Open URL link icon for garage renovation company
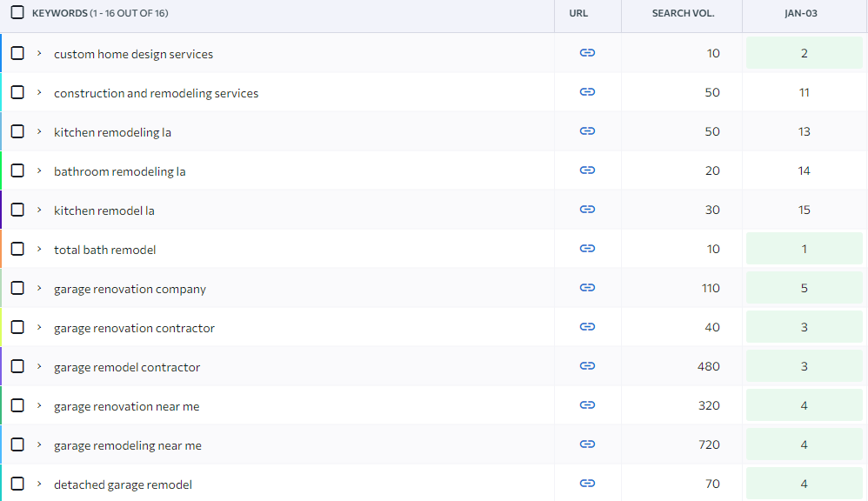Image resolution: width=868 pixels, height=501 pixels. pyautogui.click(x=587, y=287)
